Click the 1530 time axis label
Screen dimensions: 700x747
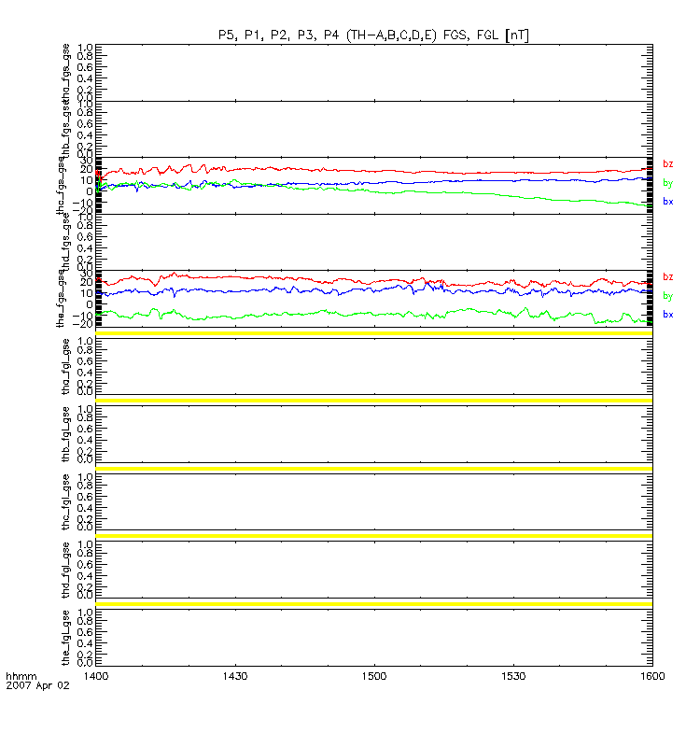pyautogui.click(x=513, y=676)
